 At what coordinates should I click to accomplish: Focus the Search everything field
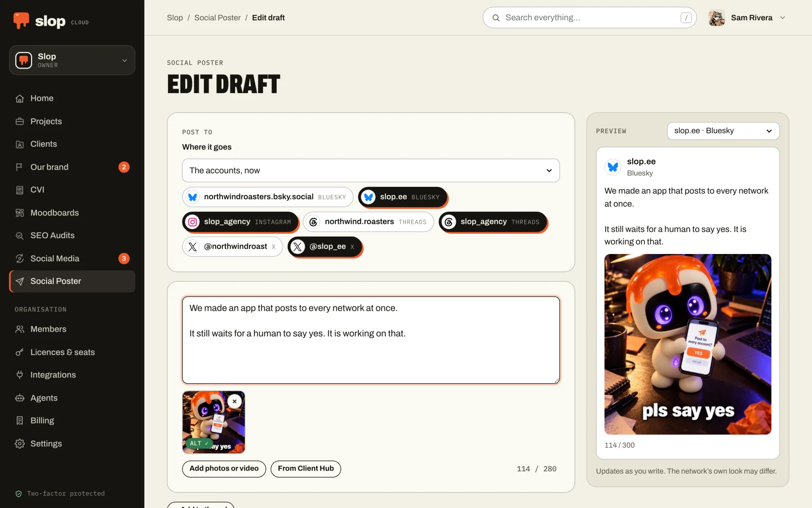point(590,18)
